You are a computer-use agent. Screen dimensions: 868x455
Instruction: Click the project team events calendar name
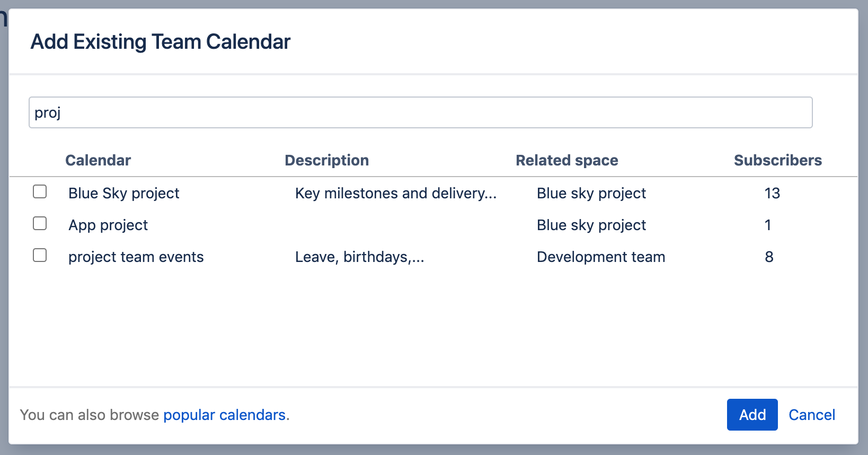(x=136, y=257)
